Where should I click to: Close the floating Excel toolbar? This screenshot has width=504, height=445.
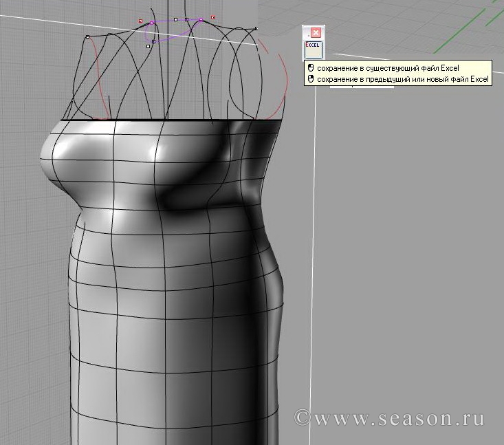click(316, 33)
